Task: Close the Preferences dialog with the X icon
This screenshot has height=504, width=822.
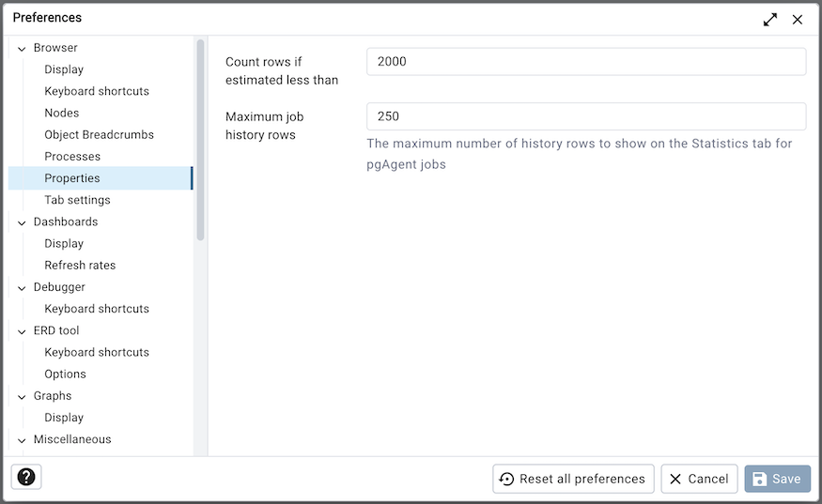Action: pos(798,19)
